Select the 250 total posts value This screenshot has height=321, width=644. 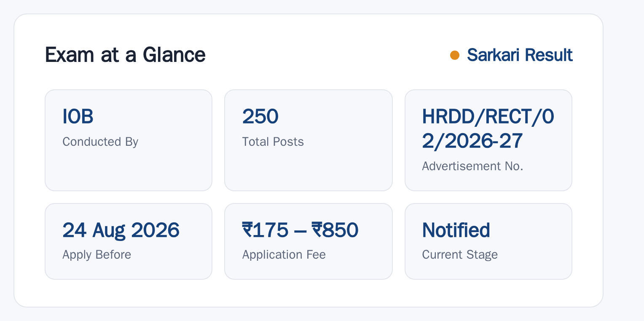(260, 117)
